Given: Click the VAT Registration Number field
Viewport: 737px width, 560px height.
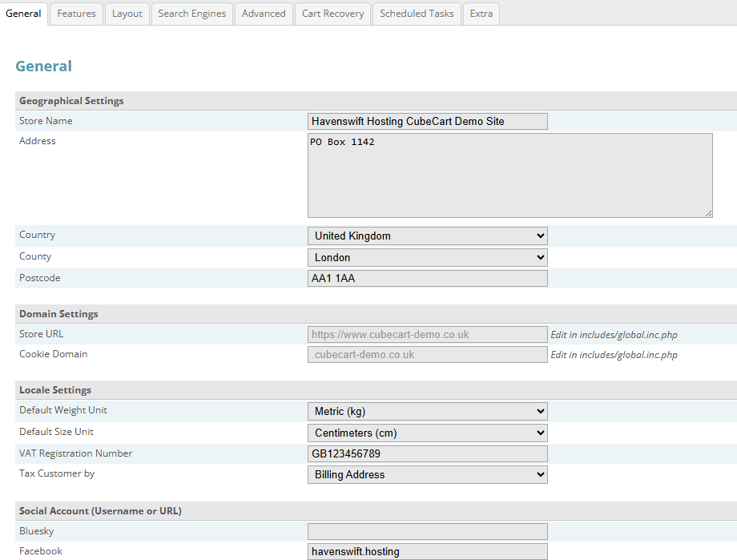Looking at the screenshot, I should tap(428, 453).
